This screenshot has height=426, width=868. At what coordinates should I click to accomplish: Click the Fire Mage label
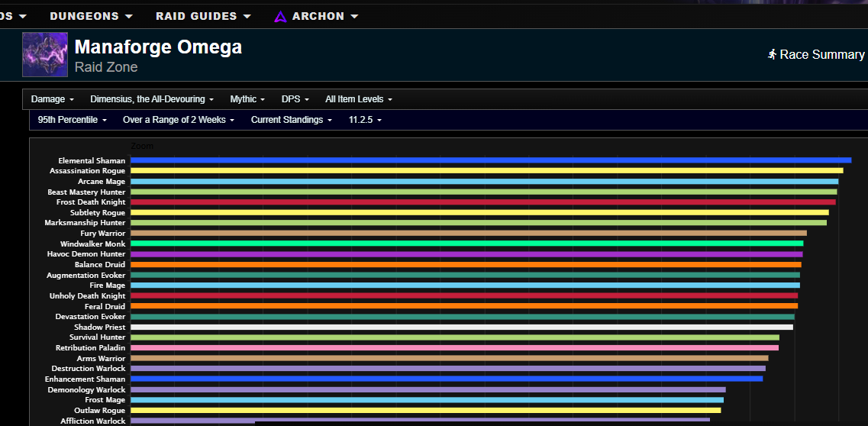tap(108, 286)
